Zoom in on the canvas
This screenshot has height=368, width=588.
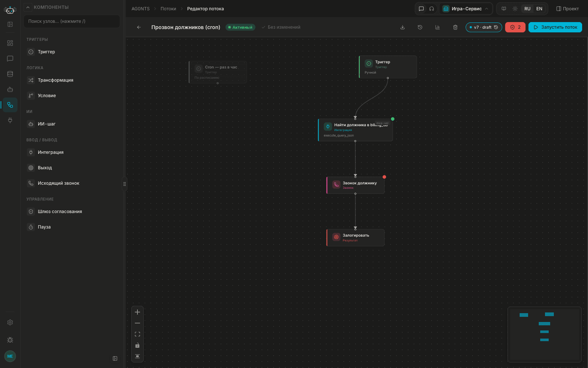coord(137,312)
